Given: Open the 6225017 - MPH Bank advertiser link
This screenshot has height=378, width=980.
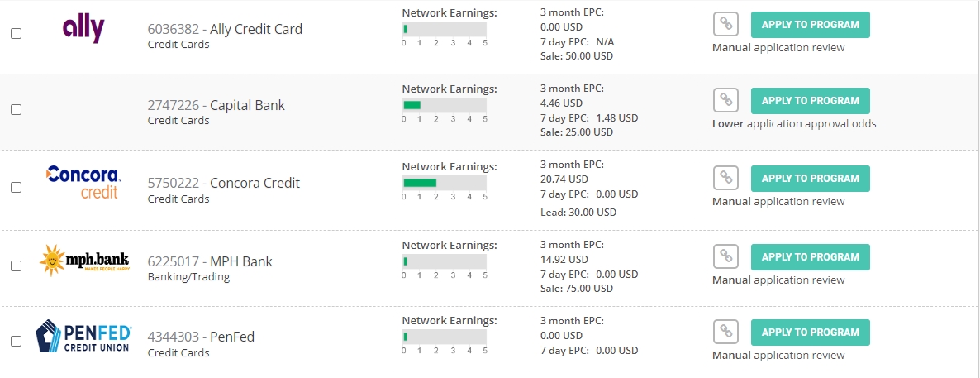Looking at the screenshot, I should 210,261.
